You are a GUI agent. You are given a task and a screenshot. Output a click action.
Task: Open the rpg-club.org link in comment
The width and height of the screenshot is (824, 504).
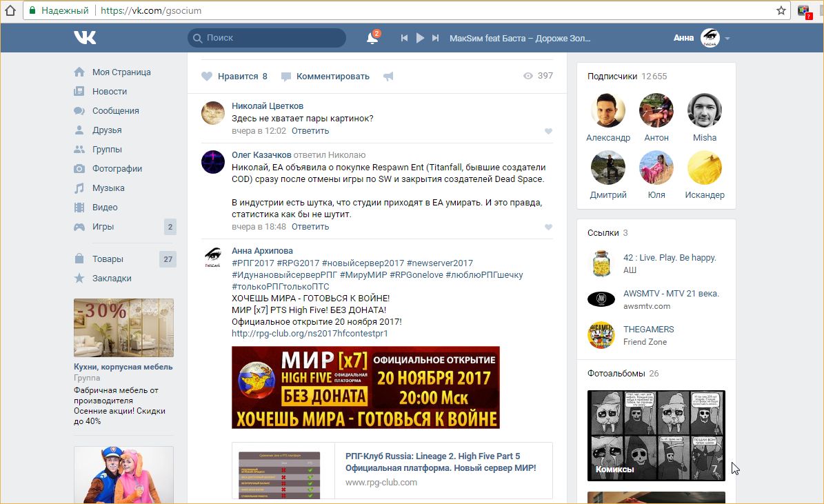tap(310, 334)
